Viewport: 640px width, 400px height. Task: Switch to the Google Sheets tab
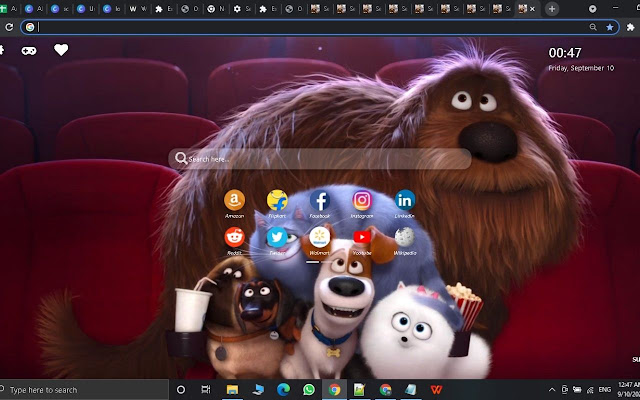pyautogui.click(x=9, y=9)
